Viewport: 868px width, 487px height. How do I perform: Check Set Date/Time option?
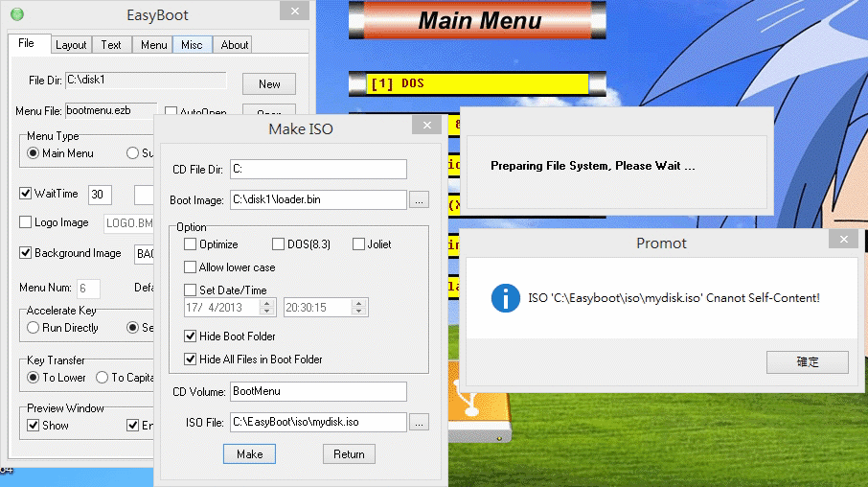click(x=191, y=290)
